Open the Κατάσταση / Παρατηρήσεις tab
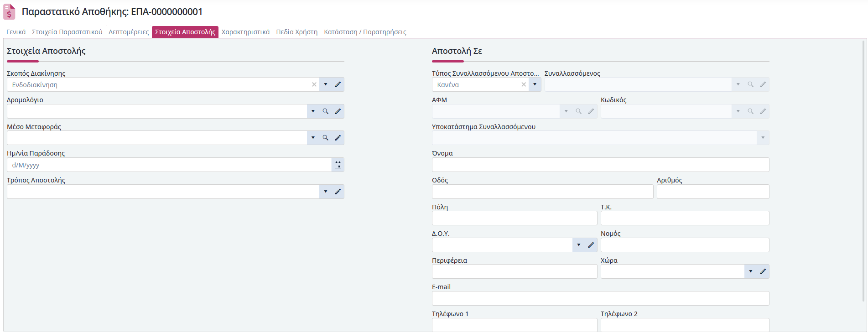 coord(365,32)
